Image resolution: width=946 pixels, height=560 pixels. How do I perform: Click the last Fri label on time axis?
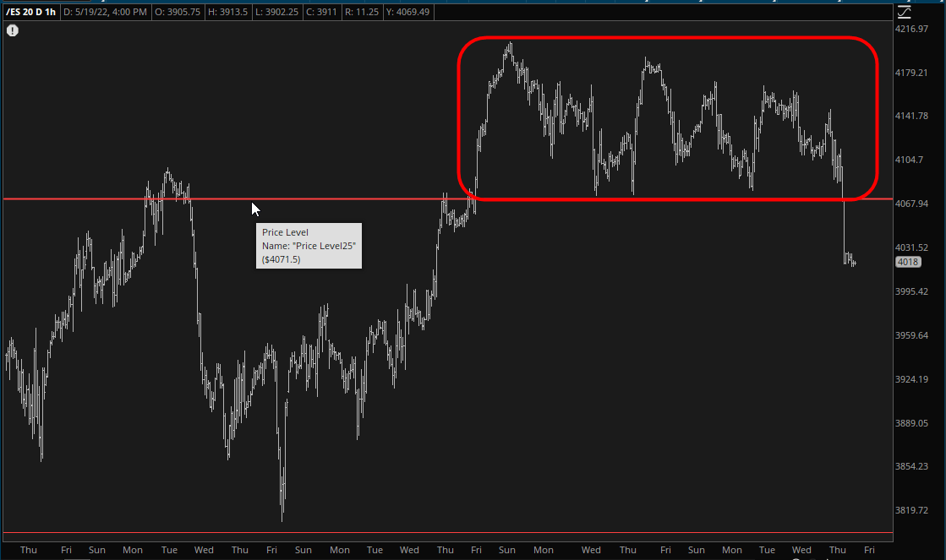869,550
